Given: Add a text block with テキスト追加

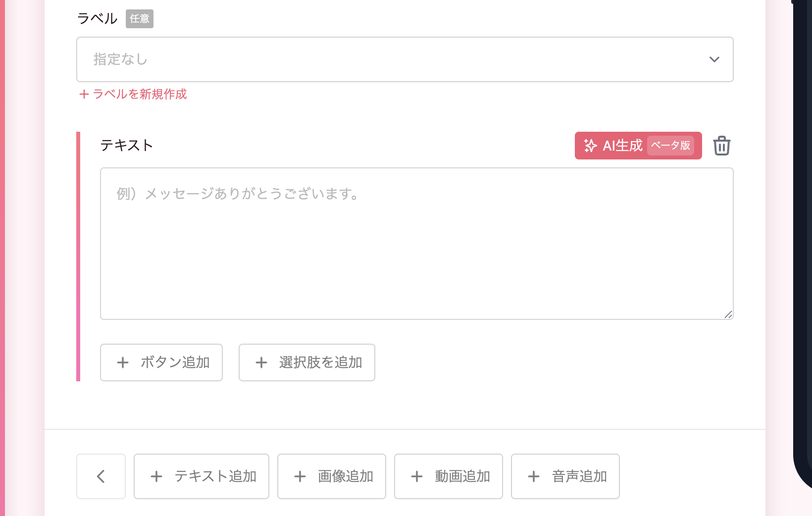Looking at the screenshot, I should tap(215, 476).
